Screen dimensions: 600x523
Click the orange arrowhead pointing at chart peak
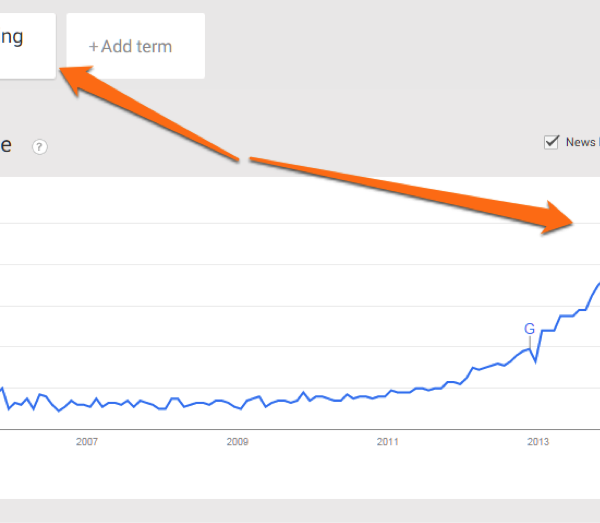point(558,217)
